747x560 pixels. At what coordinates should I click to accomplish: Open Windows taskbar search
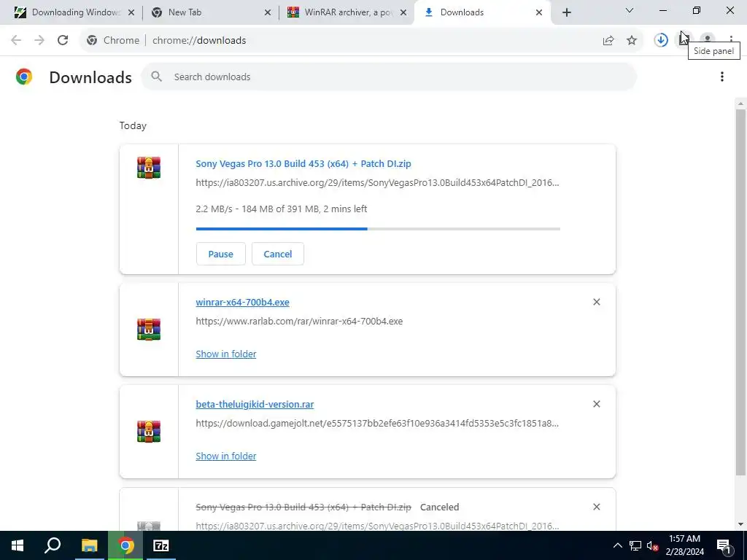(x=53, y=545)
